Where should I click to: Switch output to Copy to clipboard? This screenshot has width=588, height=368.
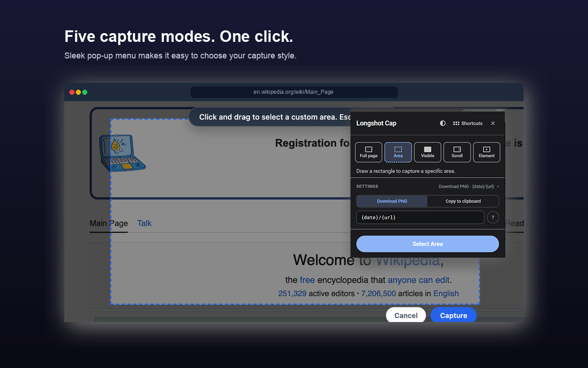463,201
